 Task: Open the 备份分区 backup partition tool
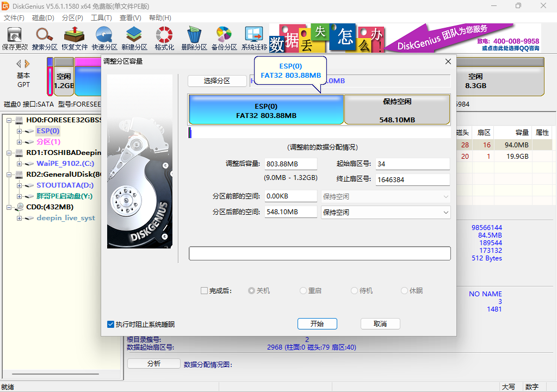tap(224, 39)
